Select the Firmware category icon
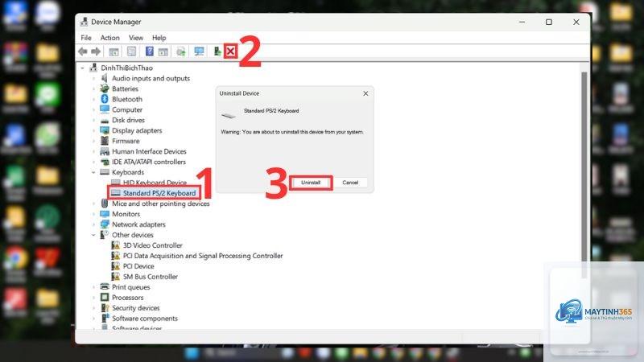This screenshot has height=362, width=644. 105,141
